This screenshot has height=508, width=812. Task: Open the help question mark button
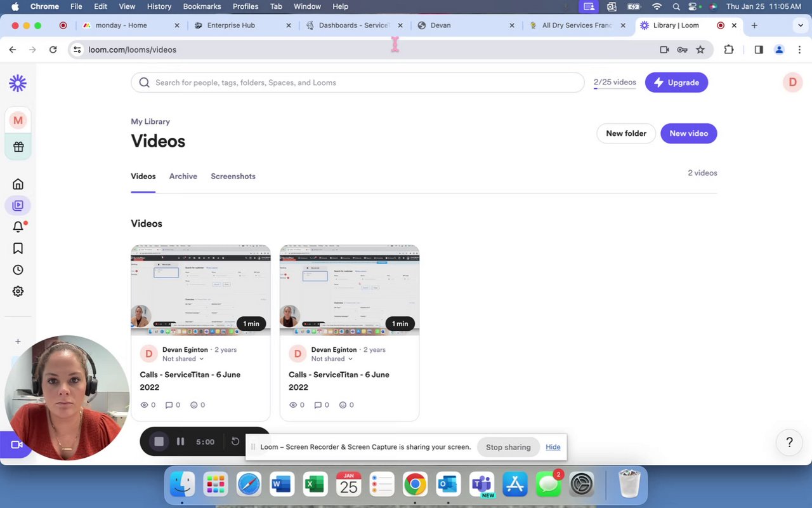point(790,443)
